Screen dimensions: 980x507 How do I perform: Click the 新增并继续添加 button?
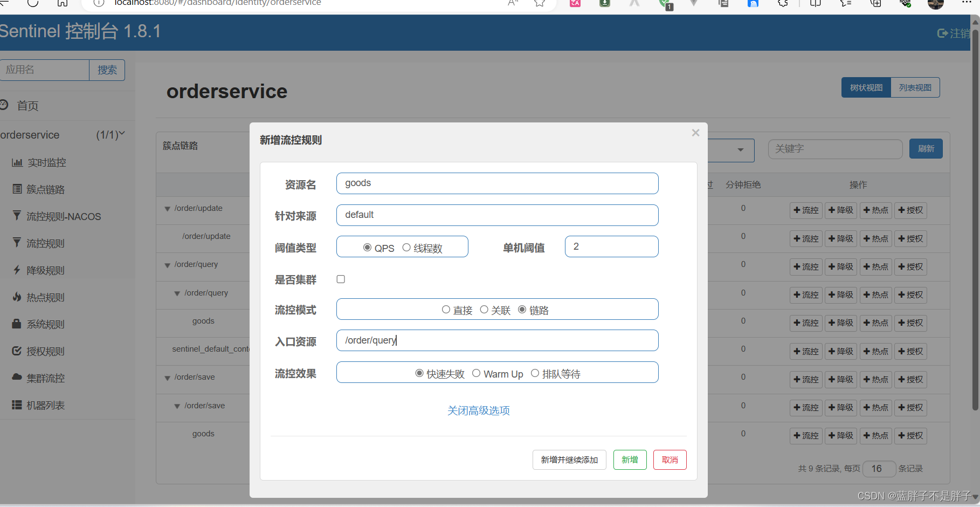tap(569, 460)
